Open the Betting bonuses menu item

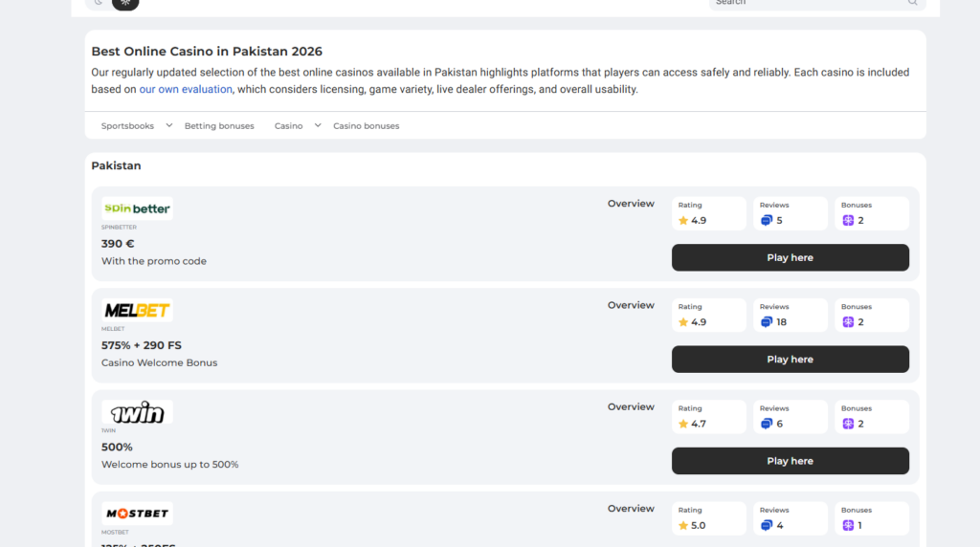tap(219, 126)
